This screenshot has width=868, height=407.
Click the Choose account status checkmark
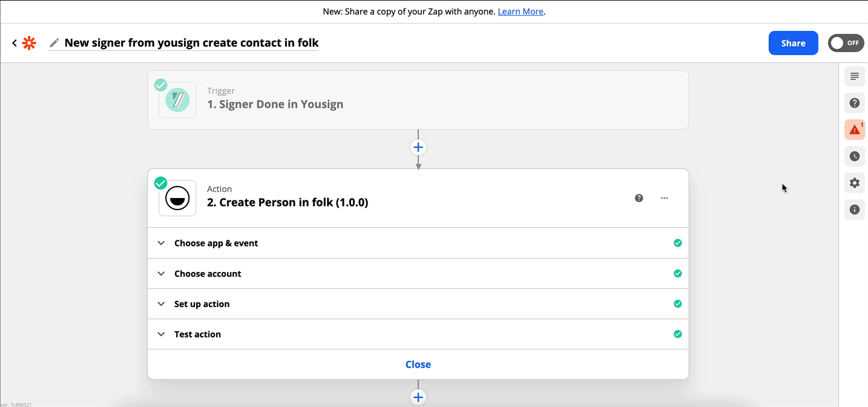click(678, 273)
